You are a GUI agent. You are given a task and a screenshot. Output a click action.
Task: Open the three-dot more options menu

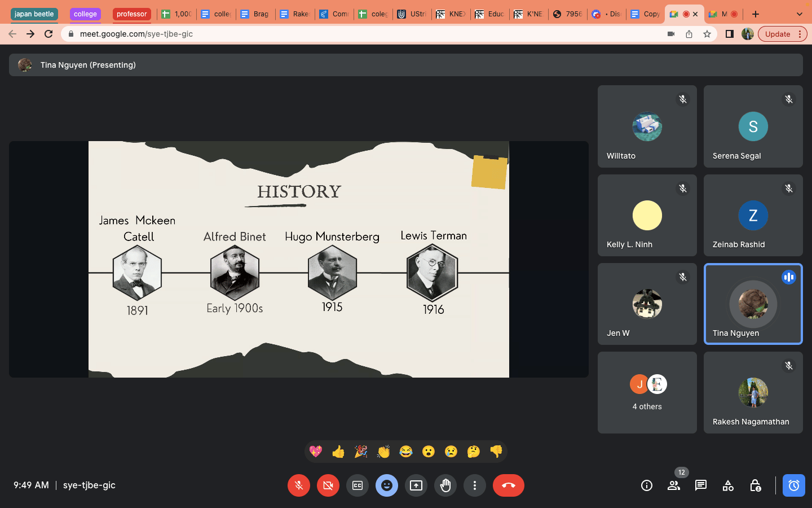pos(475,485)
